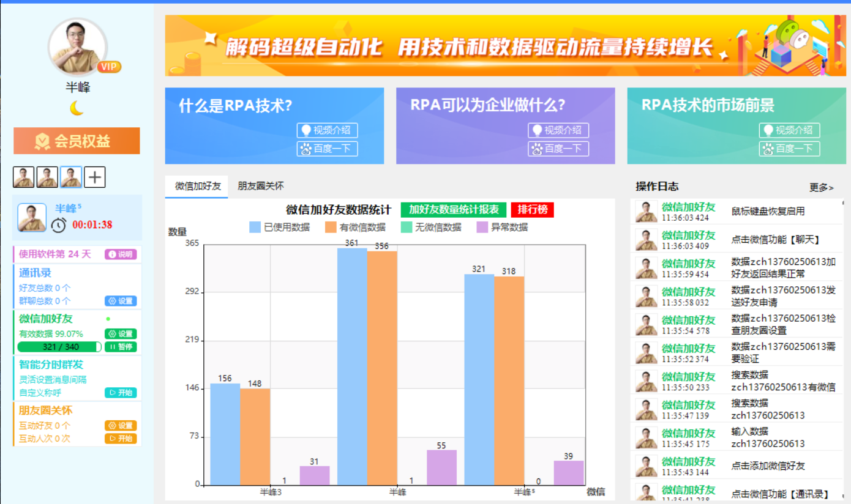Open 视频介绍 in the RPA技术的市场前景 card
Viewport: 851px width, 504px height.
point(789,130)
